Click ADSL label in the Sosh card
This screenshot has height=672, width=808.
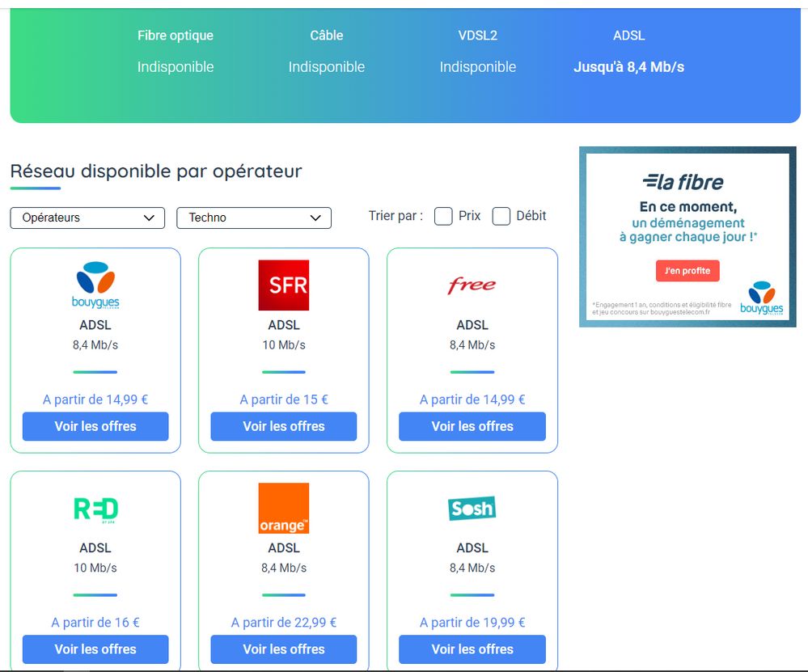[472, 547]
